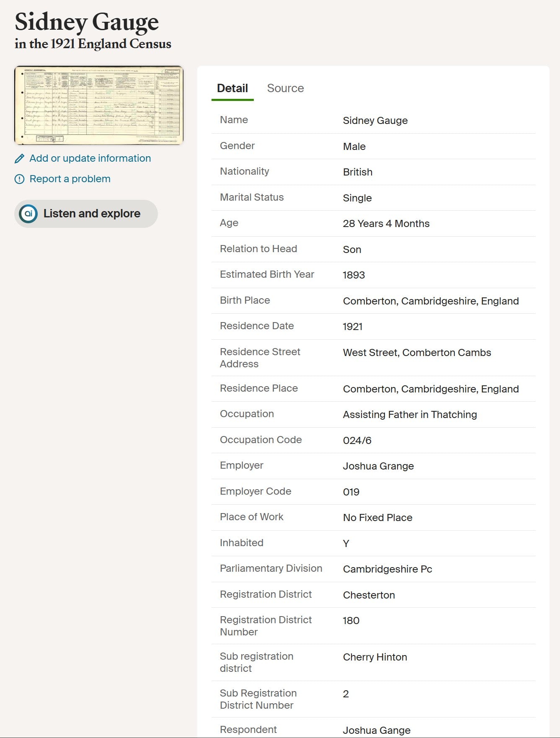Select the Detail tab

232,88
